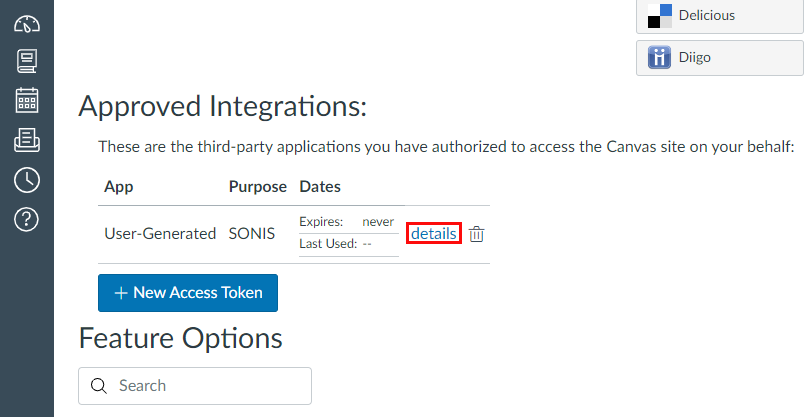
Task: Open the Calendar sidebar icon
Action: point(27,101)
